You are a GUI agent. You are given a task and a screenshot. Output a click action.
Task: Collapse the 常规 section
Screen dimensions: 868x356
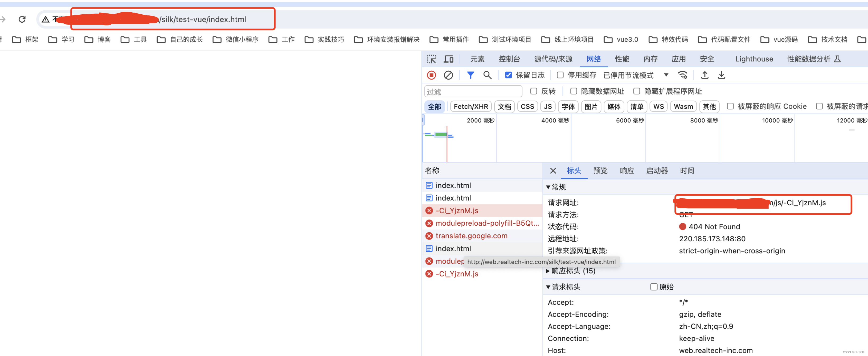[556, 187]
